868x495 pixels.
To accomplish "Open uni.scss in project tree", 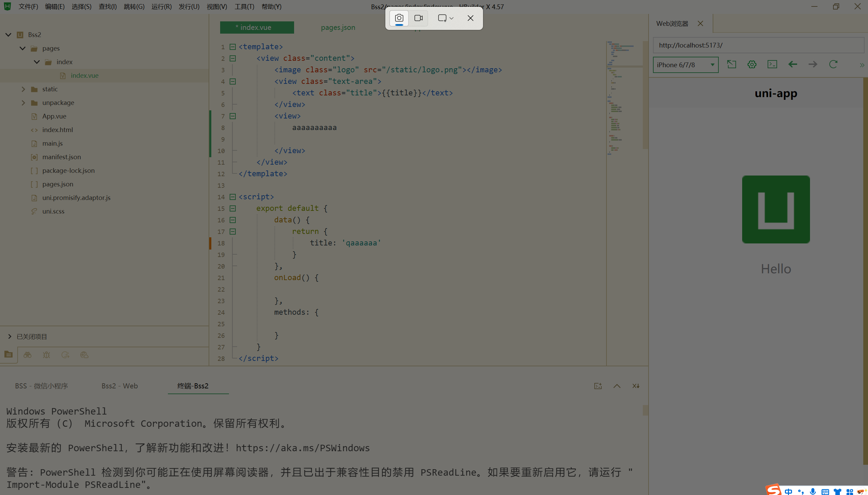I will 53,212.
